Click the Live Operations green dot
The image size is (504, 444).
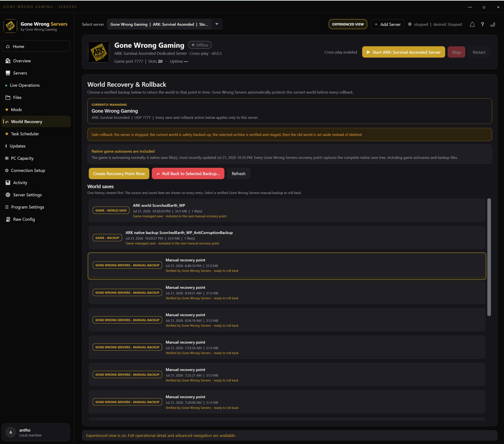pyautogui.click(x=6, y=85)
